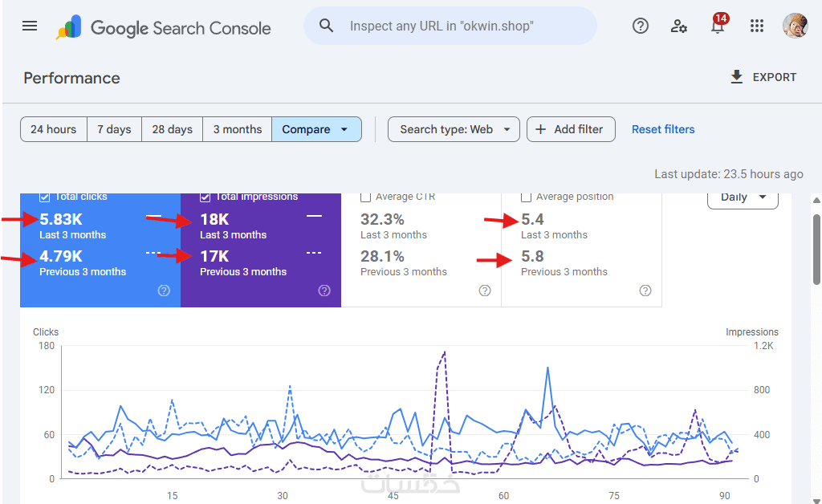This screenshot has height=504, width=822.
Task: Click help icon on Total clicks card
Action: 164,291
